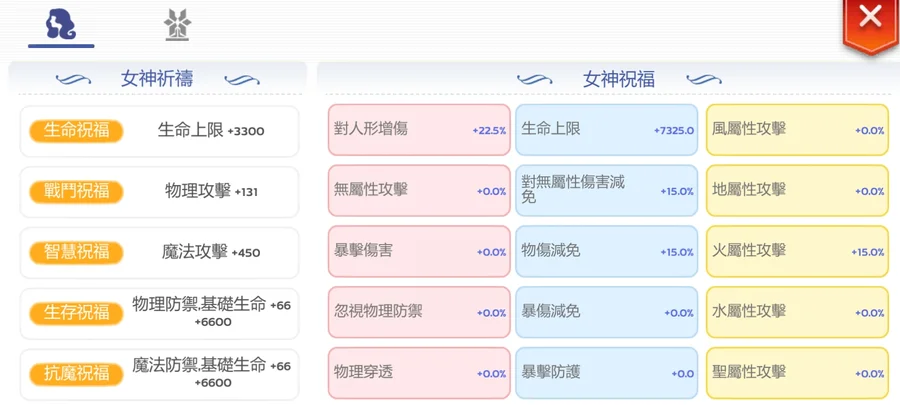Click the blue 生命上限 +7325.0 card
The width and height of the screenshot is (900, 405).
[x=606, y=130]
